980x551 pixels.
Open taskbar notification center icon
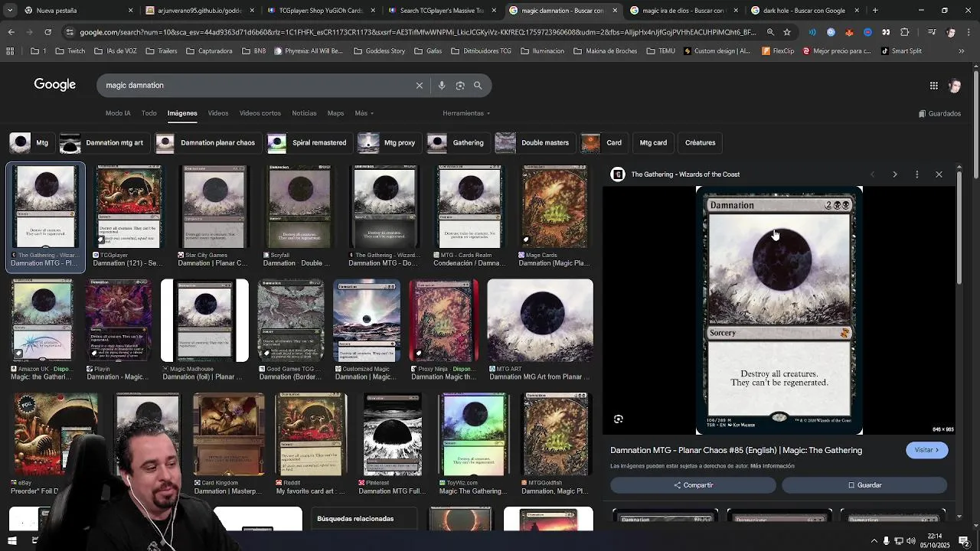coord(964,541)
